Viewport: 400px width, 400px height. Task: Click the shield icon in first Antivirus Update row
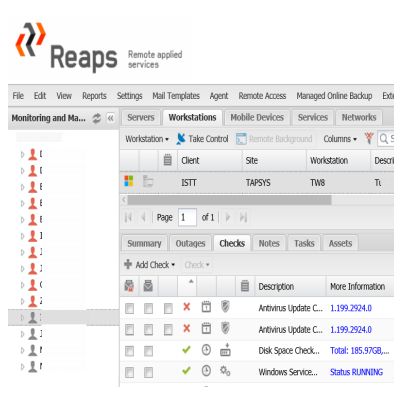pos(225,307)
